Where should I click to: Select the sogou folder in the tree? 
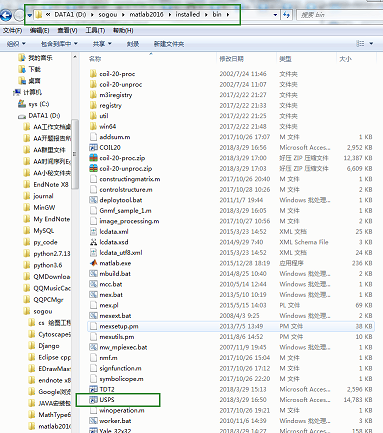click(43, 311)
